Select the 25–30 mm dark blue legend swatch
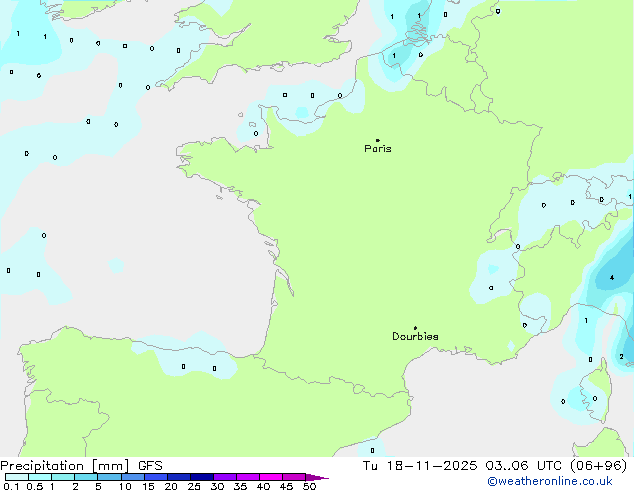Viewport: 634px width, 490px height. point(202,477)
